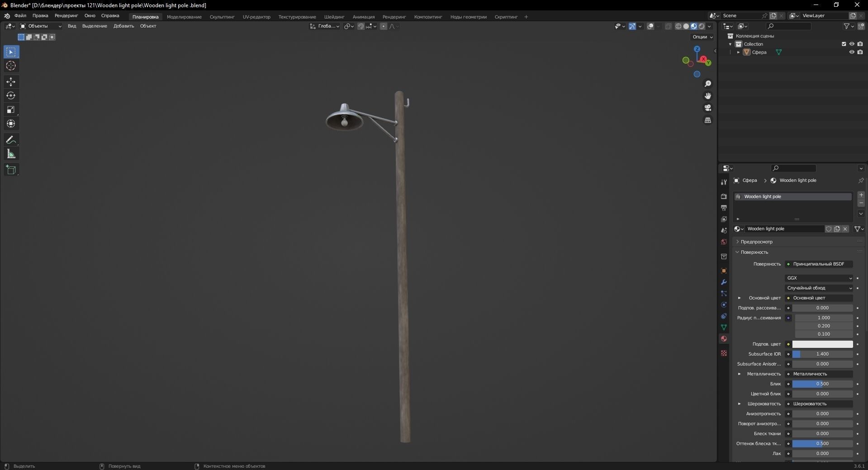The image size is (868, 470).
Task: Open the Файл menu
Action: (x=20, y=15)
